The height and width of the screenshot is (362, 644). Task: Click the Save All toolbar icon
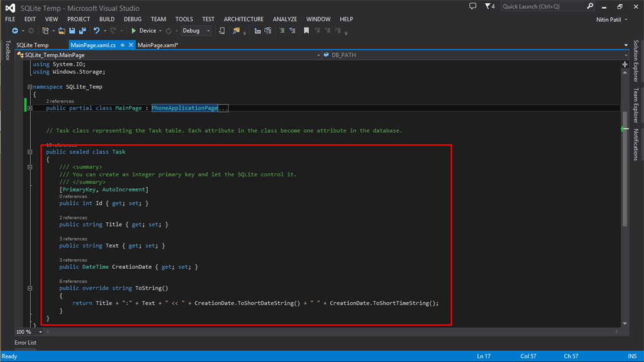[82, 31]
